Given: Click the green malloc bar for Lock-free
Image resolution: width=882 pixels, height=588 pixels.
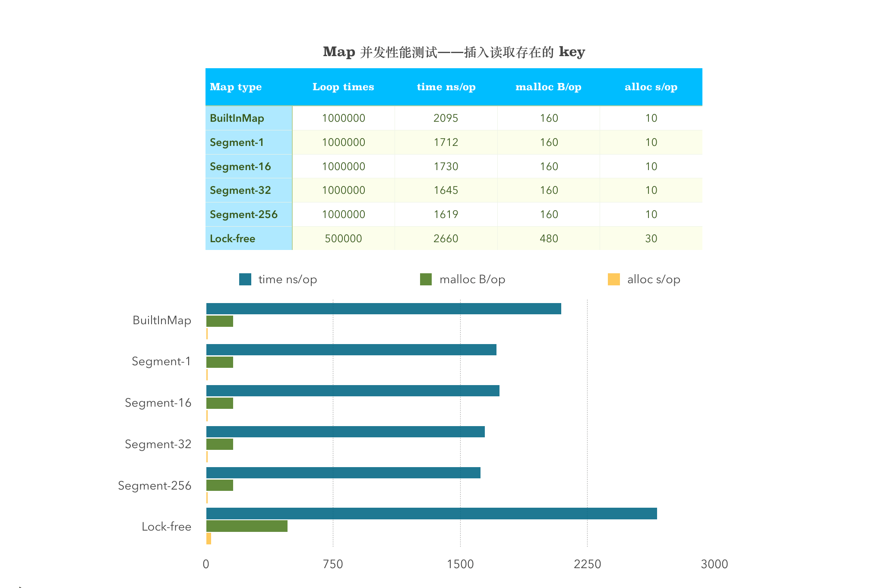Looking at the screenshot, I should click(247, 526).
